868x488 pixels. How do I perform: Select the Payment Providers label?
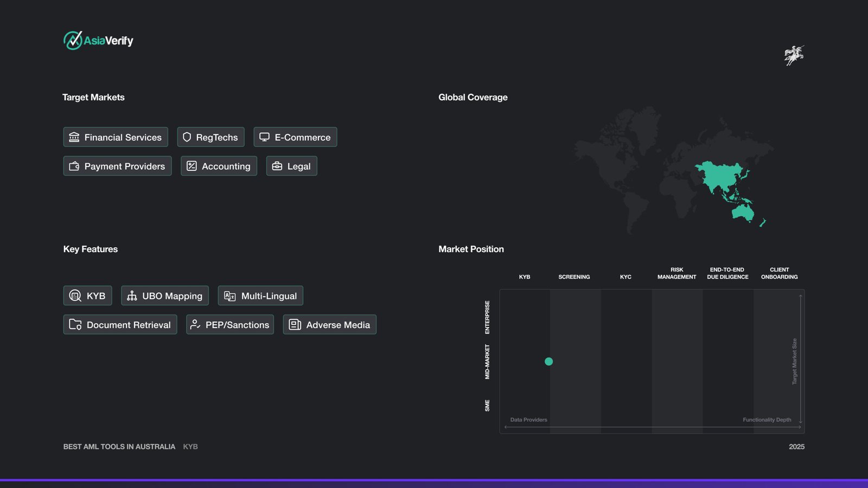125,166
